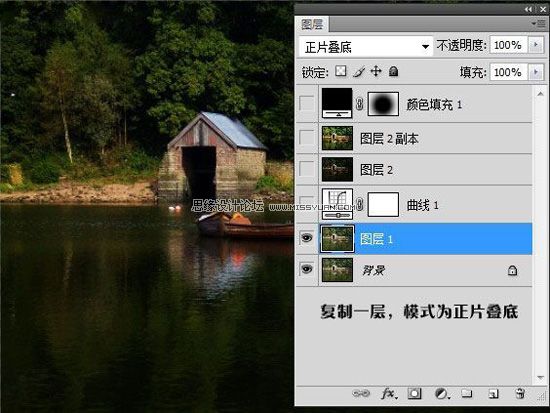The height and width of the screenshot is (413, 550).
Task: Switch to the 图层 tab
Action: 311,24
